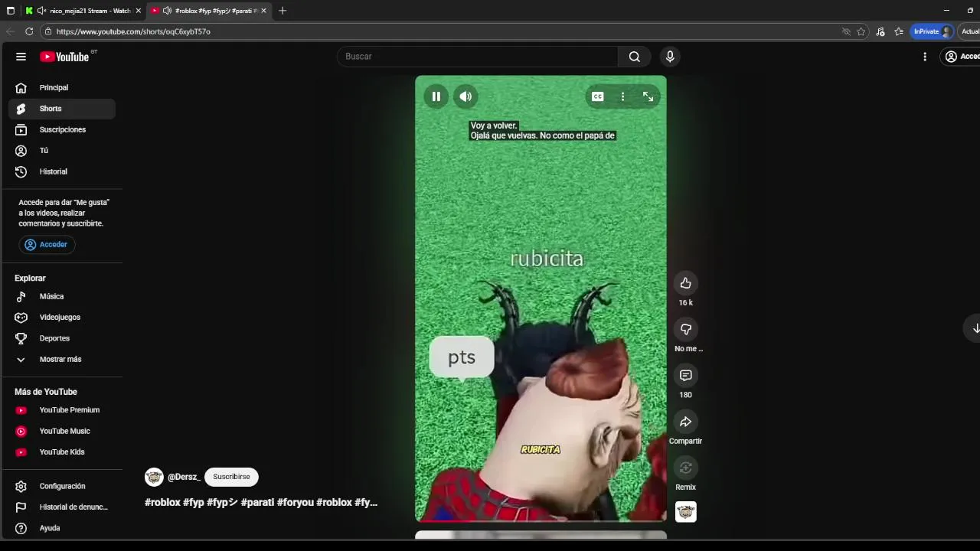
Task: View site information lock icon
Action: point(48,31)
